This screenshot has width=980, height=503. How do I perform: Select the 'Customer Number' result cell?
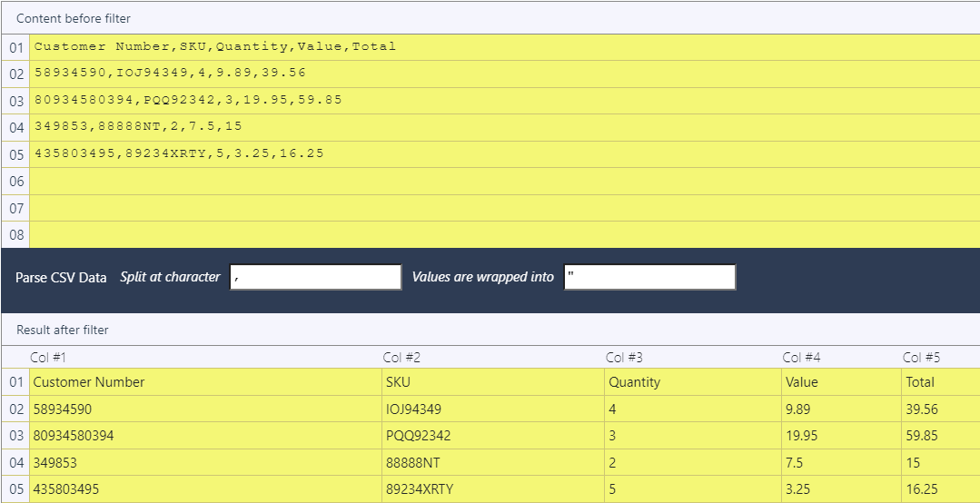(x=89, y=382)
